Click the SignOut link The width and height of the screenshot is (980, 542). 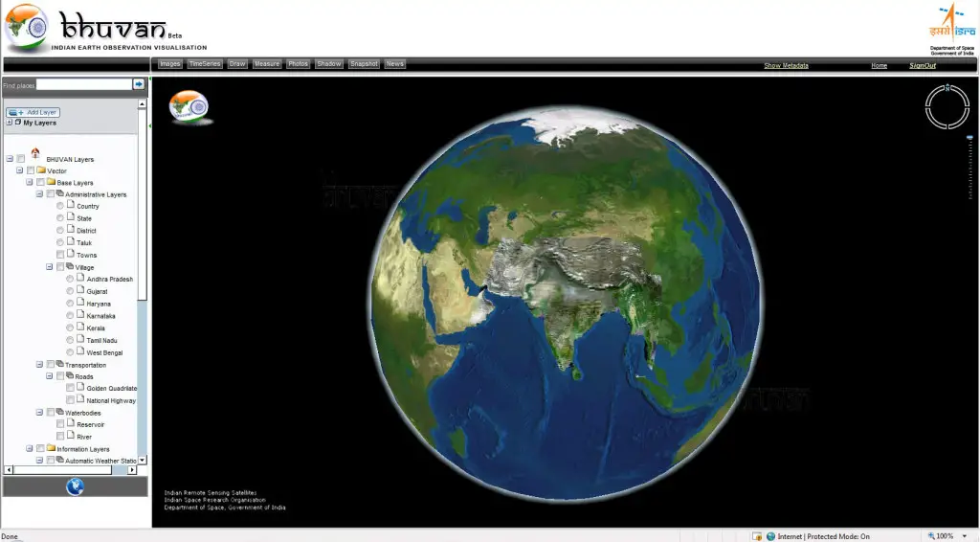click(923, 66)
